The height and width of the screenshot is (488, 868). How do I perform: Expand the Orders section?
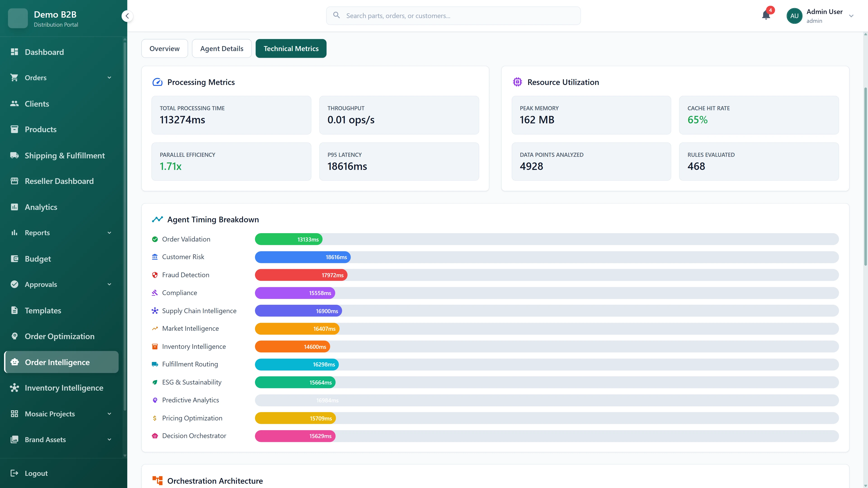pyautogui.click(x=109, y=77)
